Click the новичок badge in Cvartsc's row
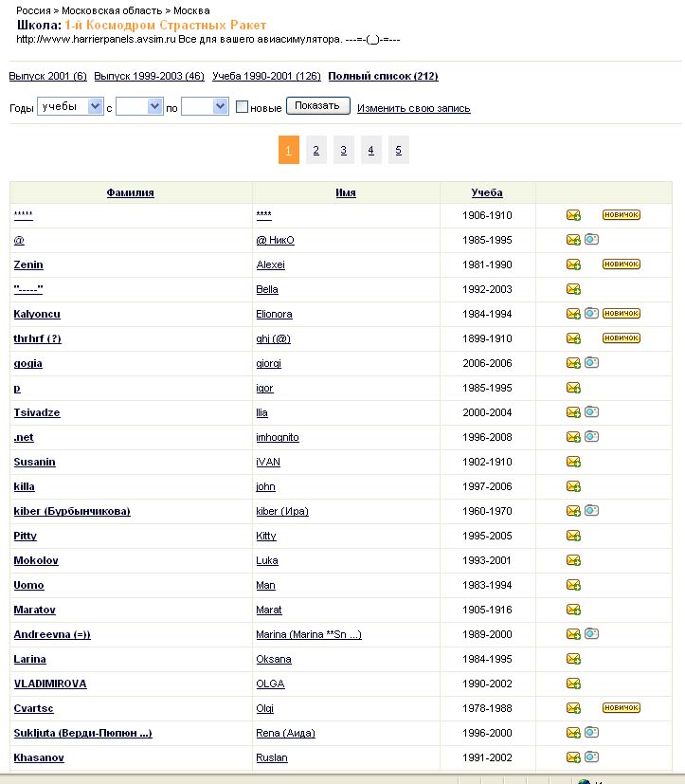Viewport: 685px width, 784px height. pyautogui.click(x=622, y=708)
